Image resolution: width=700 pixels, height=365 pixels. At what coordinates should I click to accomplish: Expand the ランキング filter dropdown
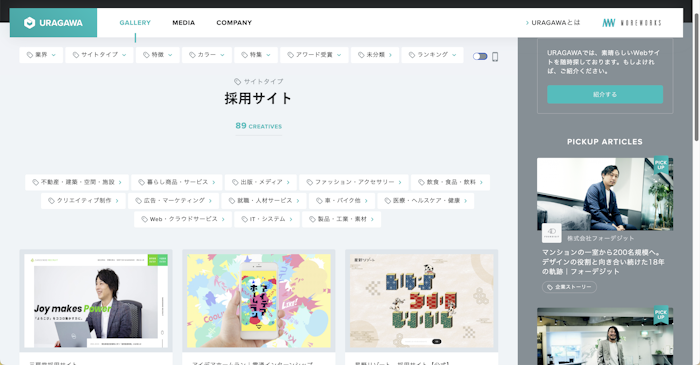click(x=432, y=55)
